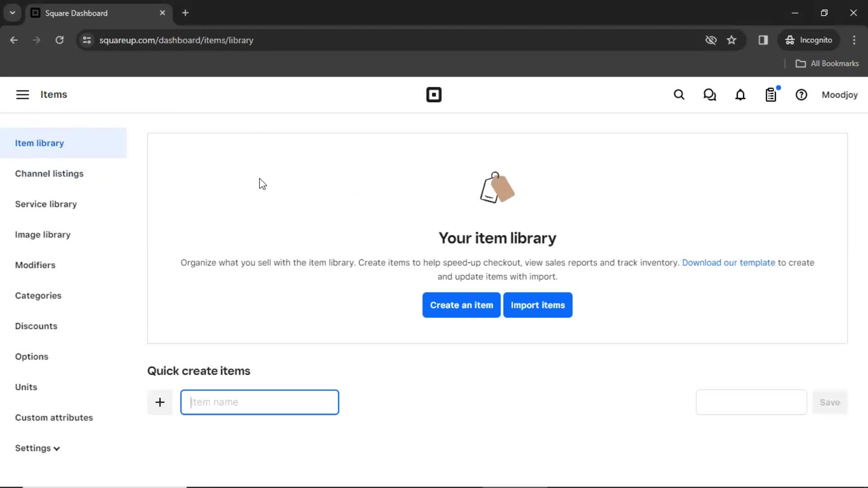The width and height of the screenshot is (868, 488).
Task: Click the Square logo icon in header
Action: [434, 95]
